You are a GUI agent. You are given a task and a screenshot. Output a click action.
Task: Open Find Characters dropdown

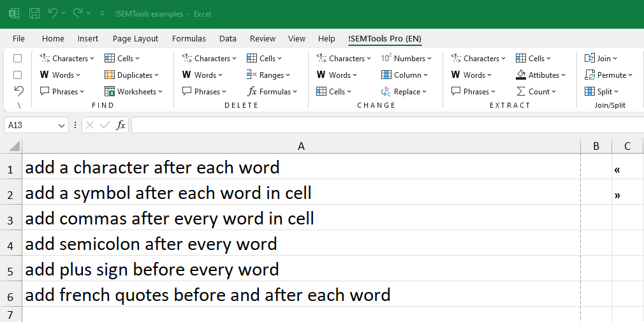pos(67,58)
